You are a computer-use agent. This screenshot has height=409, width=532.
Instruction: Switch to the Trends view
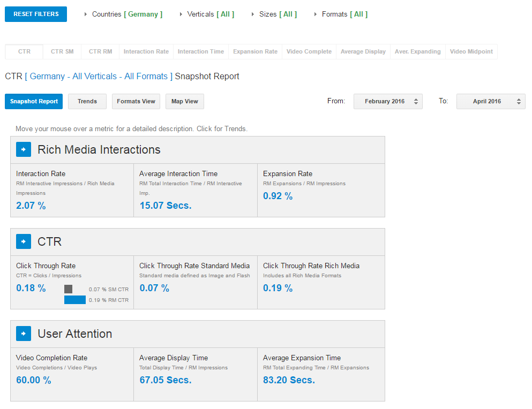point(87,101)
